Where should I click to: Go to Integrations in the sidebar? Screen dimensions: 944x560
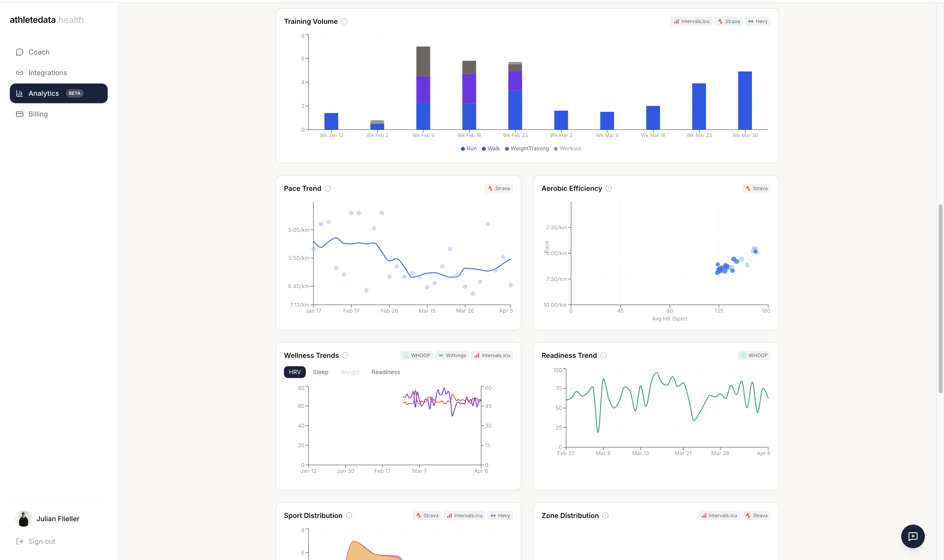point(48,73)
